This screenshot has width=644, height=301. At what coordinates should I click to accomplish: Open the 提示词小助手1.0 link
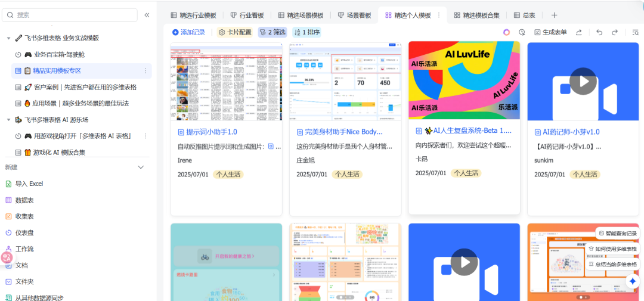(212, 132)
